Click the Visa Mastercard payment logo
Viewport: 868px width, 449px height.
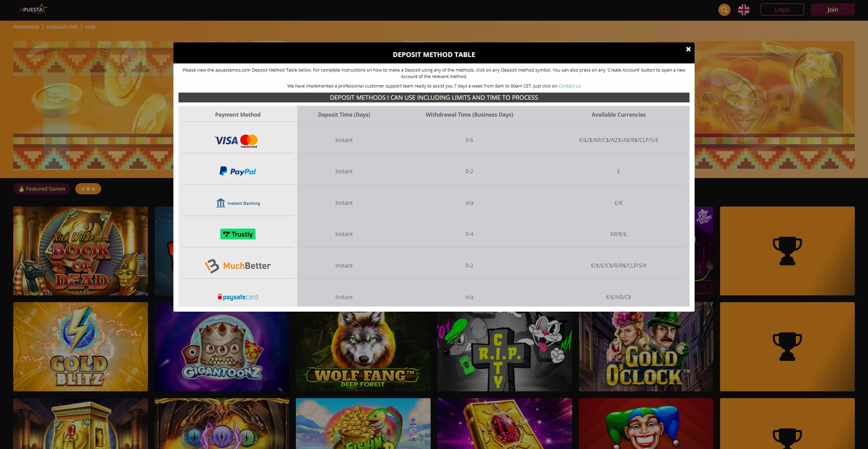(x=236, y=141)
